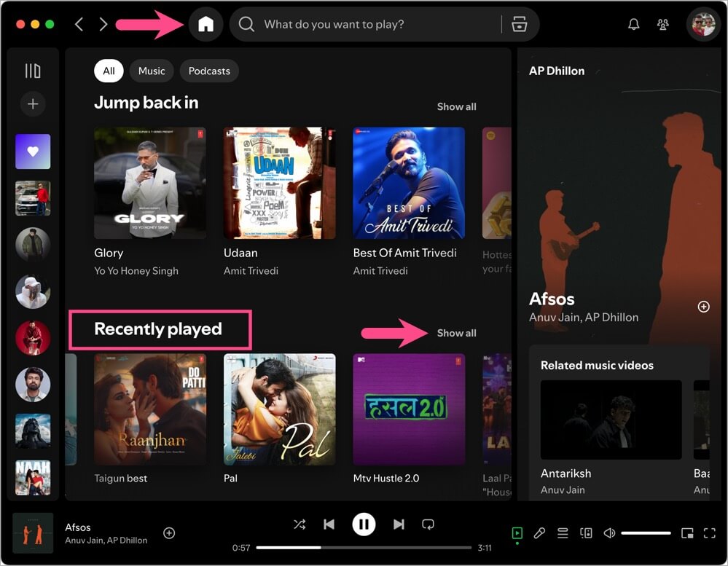728x566 pixels.
Task: Click the Mtv Hustle 2.0 title text
Action: click(x=385, y=479)
